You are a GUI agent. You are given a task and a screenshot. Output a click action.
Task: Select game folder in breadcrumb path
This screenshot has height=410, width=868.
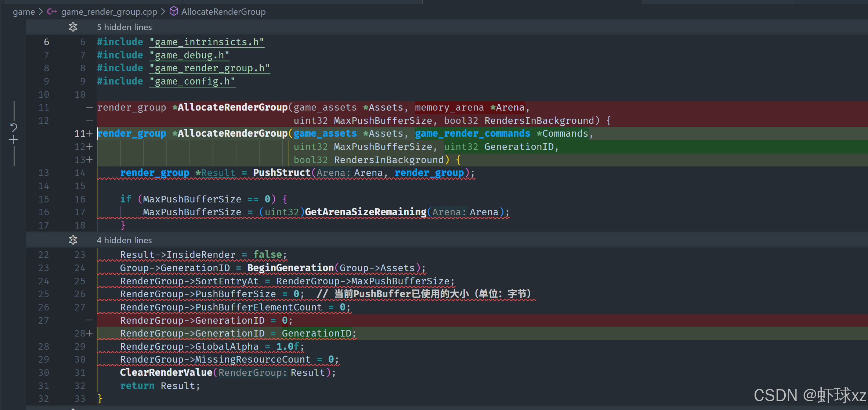[x=23, y=12]
